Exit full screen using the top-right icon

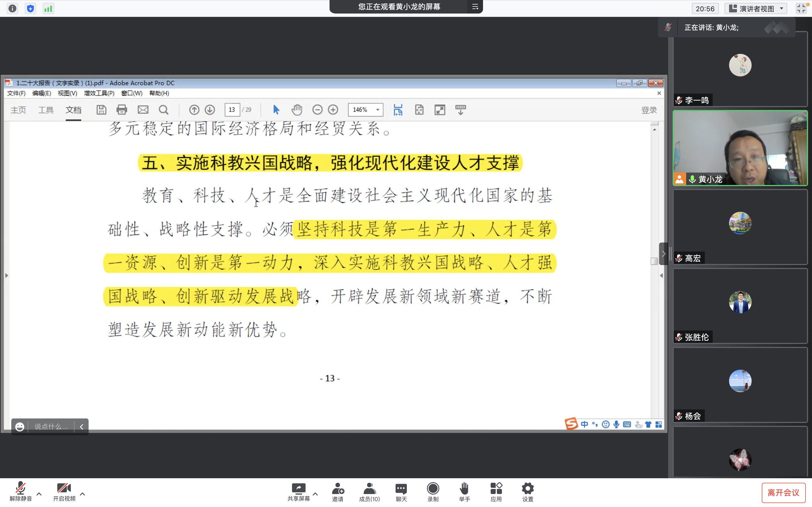click(x=801, y=9)
